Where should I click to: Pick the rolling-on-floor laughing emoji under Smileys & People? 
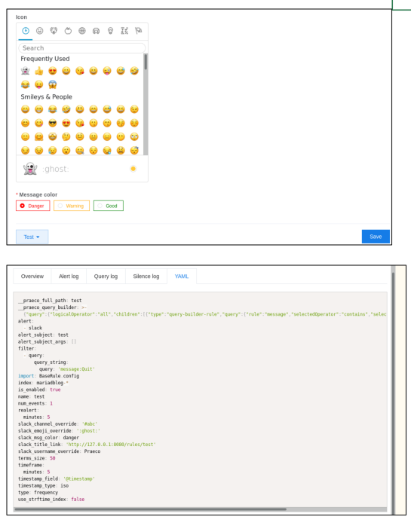click(x=66, y=109)
